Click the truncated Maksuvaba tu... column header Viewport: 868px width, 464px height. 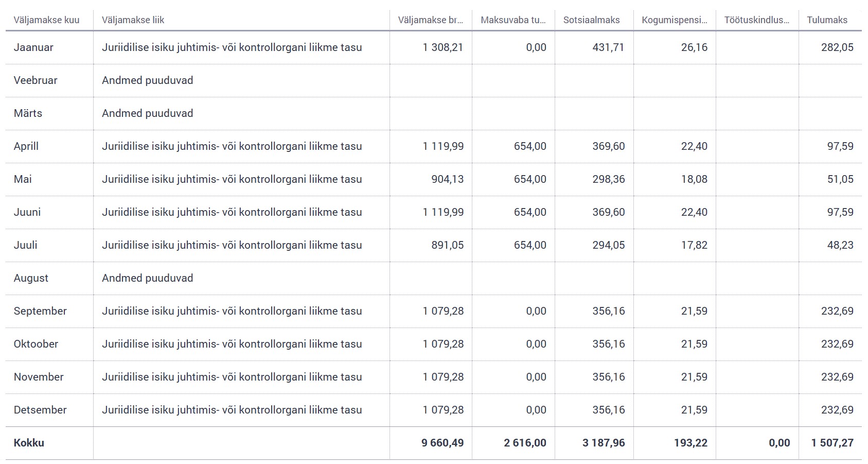coord(513,20)
